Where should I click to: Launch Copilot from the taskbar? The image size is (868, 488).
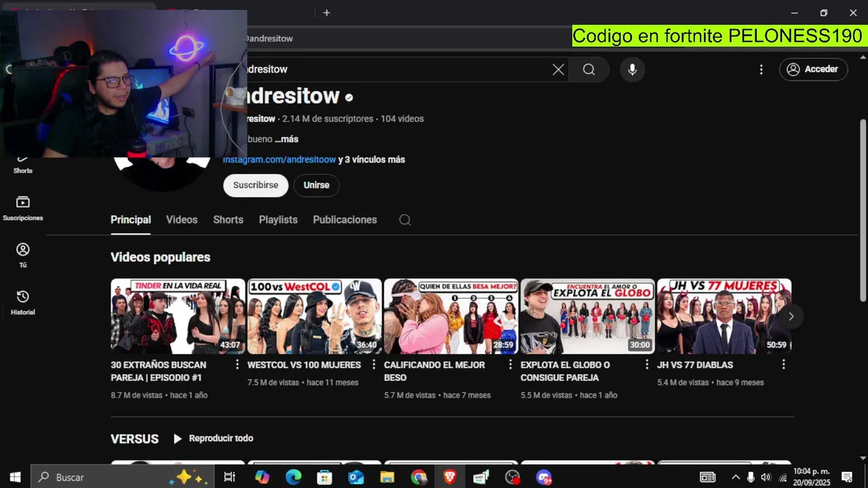(262, 477)
